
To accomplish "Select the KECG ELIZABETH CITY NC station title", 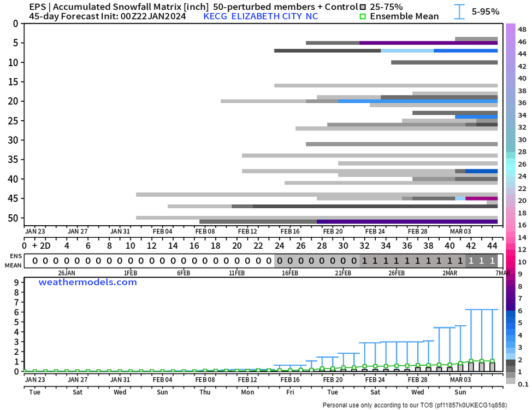I will (261, 16).
